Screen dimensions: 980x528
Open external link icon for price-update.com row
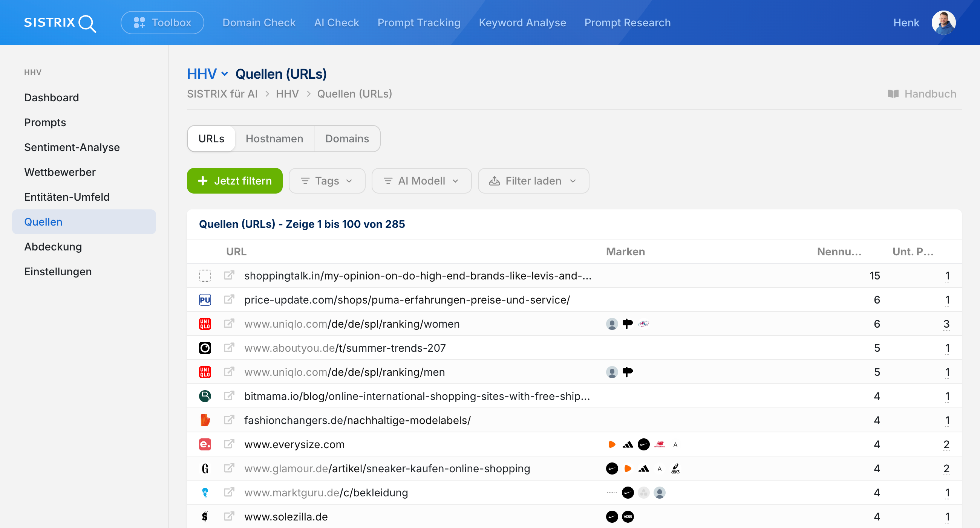(x=229, y=299)
